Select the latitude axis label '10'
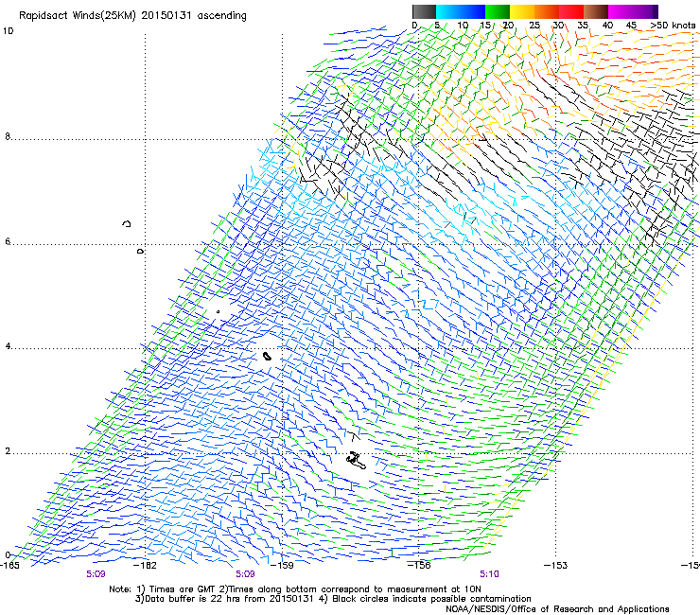 coord(8,31)
